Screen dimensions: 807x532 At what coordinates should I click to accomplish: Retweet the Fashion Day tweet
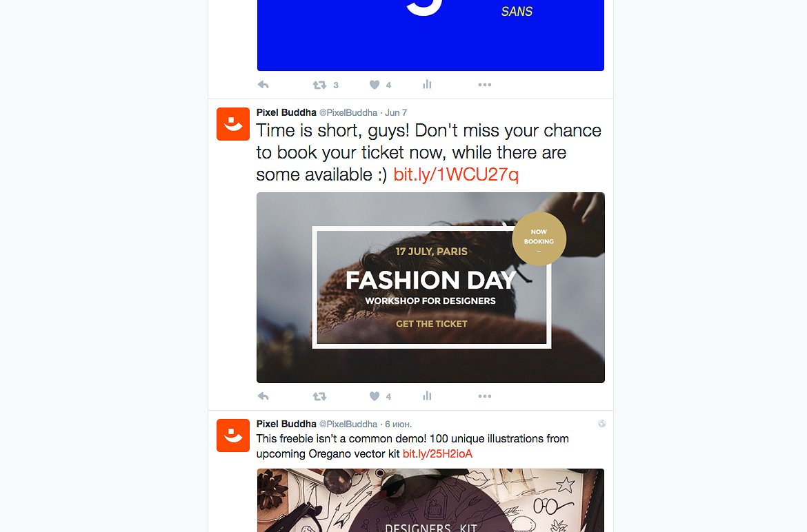coord(319,396)
